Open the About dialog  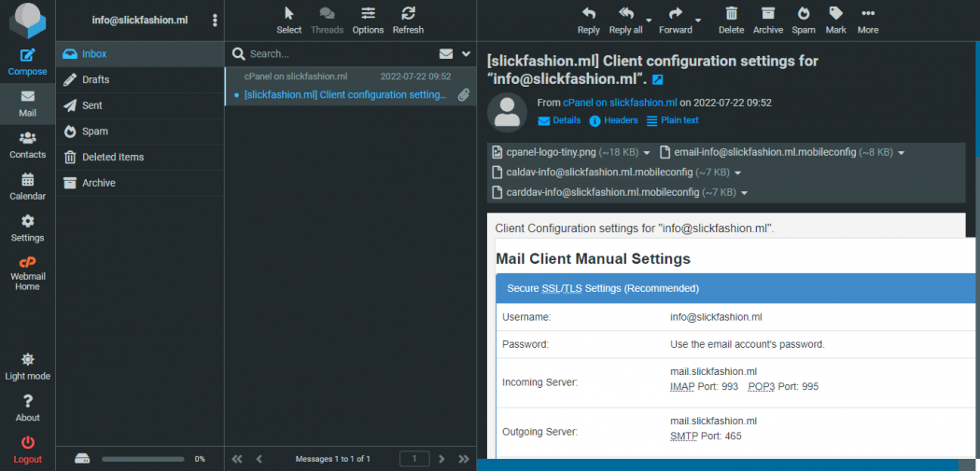coord(27,409)
